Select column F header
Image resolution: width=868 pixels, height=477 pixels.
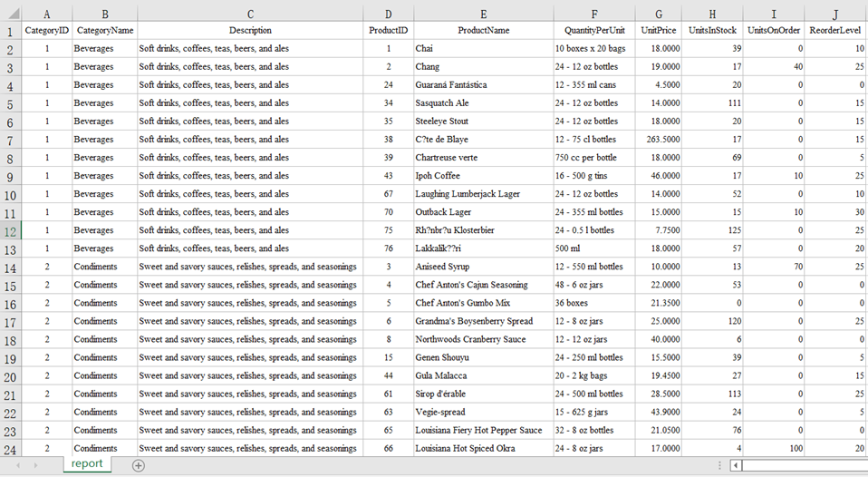click(593, 14)
